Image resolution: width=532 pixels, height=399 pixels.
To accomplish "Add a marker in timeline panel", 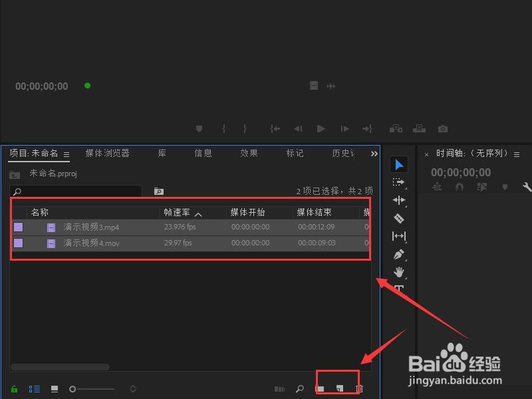I will [x=505, y=187].
